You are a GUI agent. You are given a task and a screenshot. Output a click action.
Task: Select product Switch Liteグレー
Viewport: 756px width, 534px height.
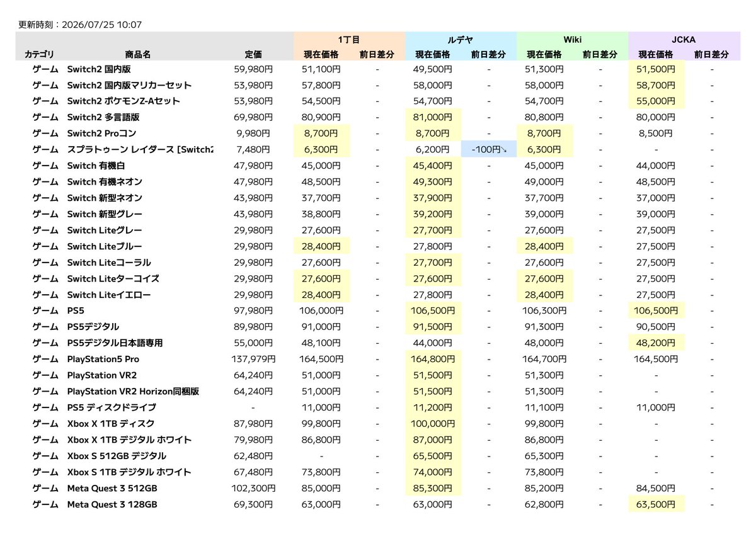point(105,230)
